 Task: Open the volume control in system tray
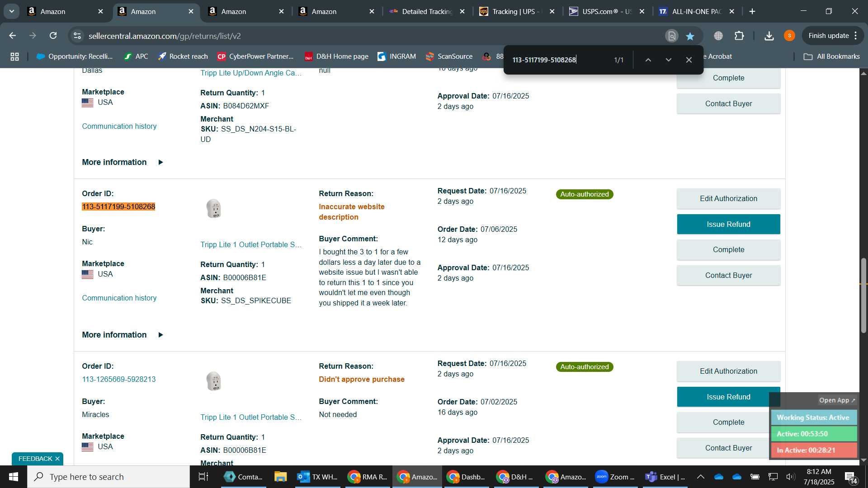tap(791, 477)
